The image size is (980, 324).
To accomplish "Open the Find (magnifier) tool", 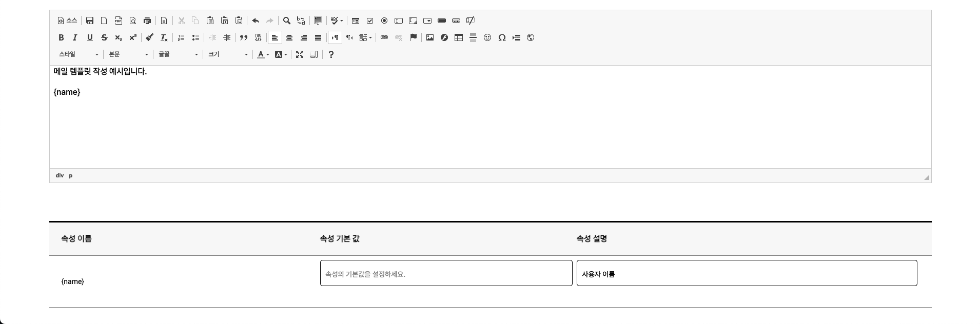I will [287, 21].
